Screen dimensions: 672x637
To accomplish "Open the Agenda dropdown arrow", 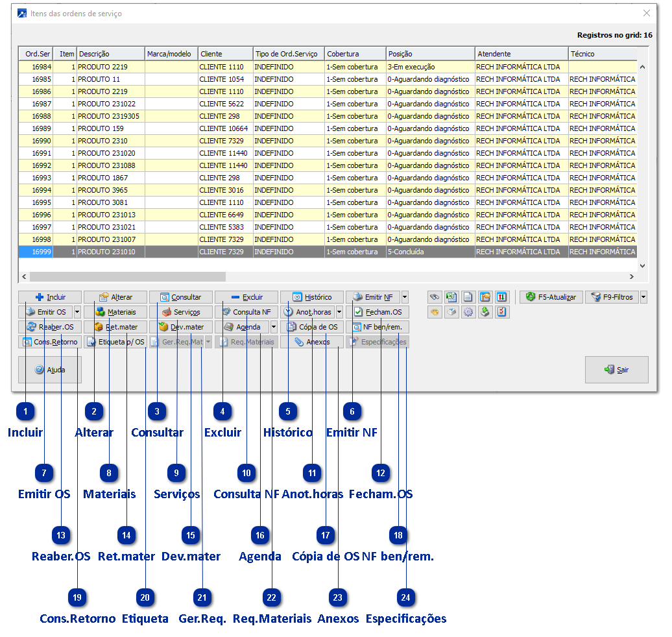I will pyautogui.click(x=274, y=327).
